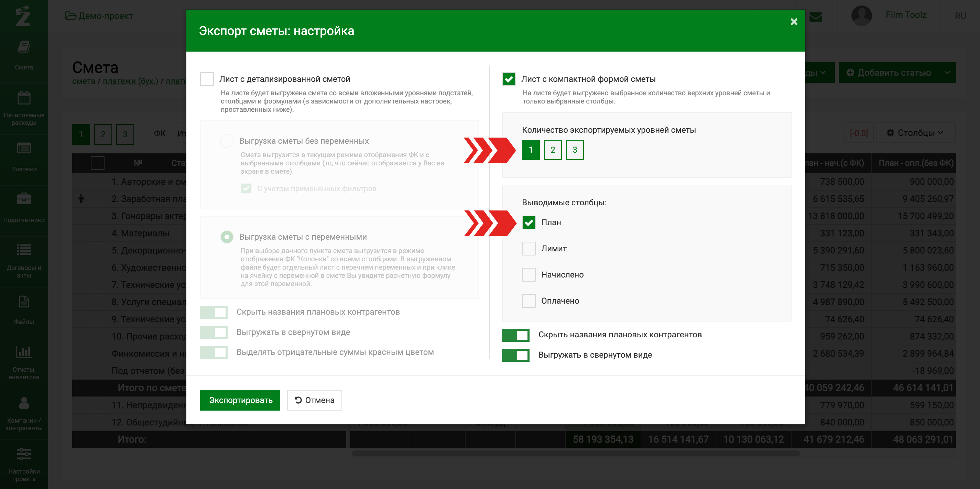Toggle compact sheet Выгружать в свернутом виде
Image resolution: width=980 pixels, height=489 pixels.
(x=515, y=355)
